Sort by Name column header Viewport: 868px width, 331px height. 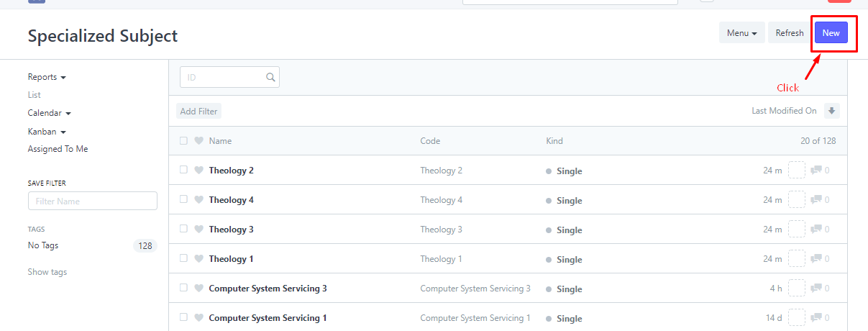coord(220,141)
